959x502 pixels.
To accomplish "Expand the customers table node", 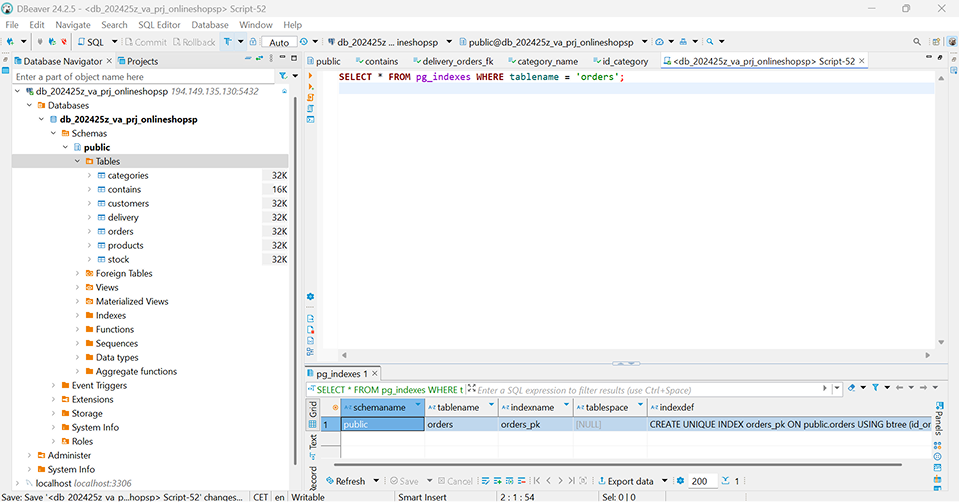I will 89,203.
